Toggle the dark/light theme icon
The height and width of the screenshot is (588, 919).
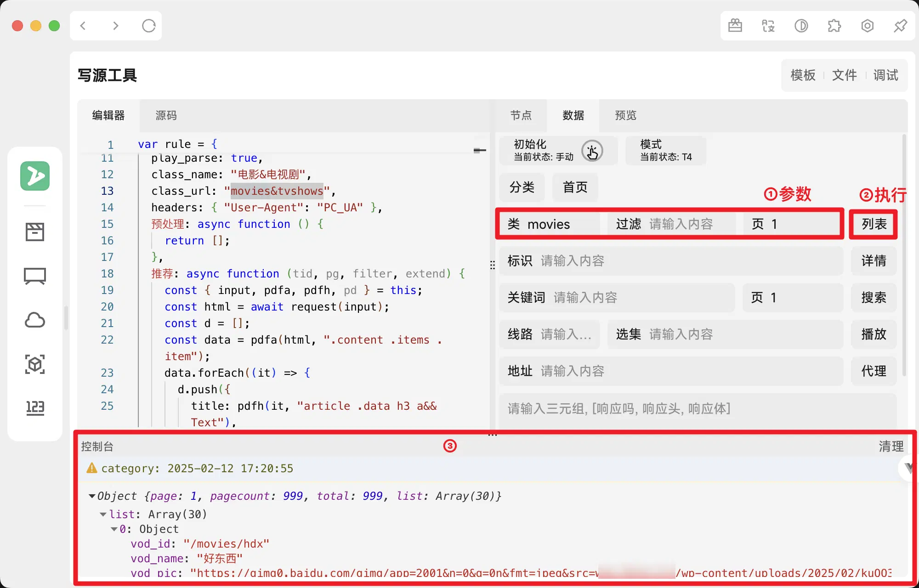click(801, 26)
